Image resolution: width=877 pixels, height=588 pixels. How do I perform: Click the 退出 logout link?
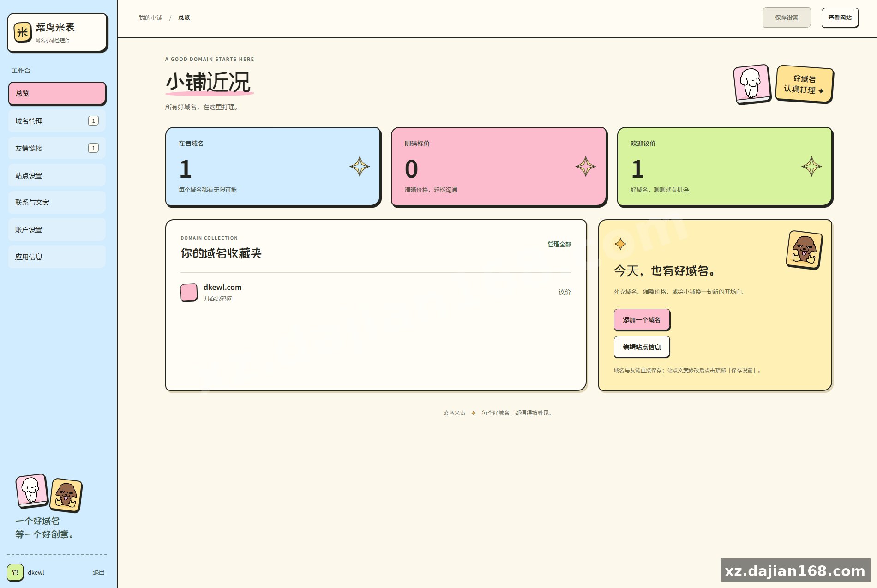click(x=99, y=572)
